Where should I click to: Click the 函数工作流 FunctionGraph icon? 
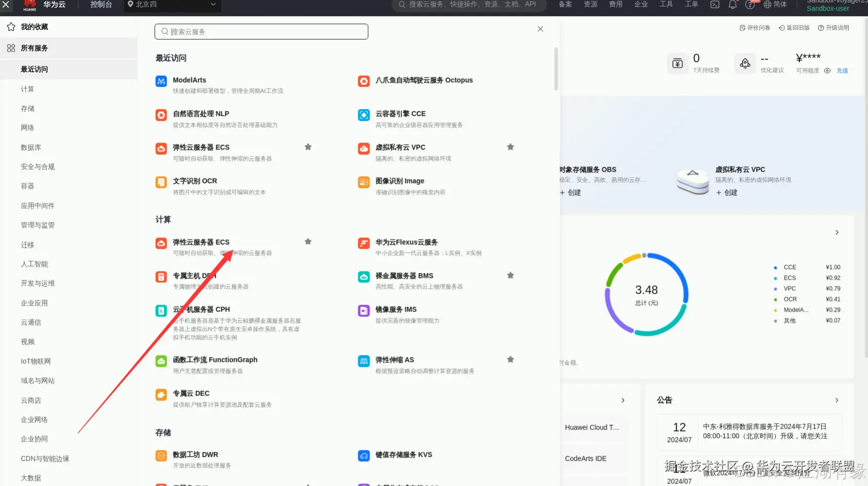(x=161, y=361)
